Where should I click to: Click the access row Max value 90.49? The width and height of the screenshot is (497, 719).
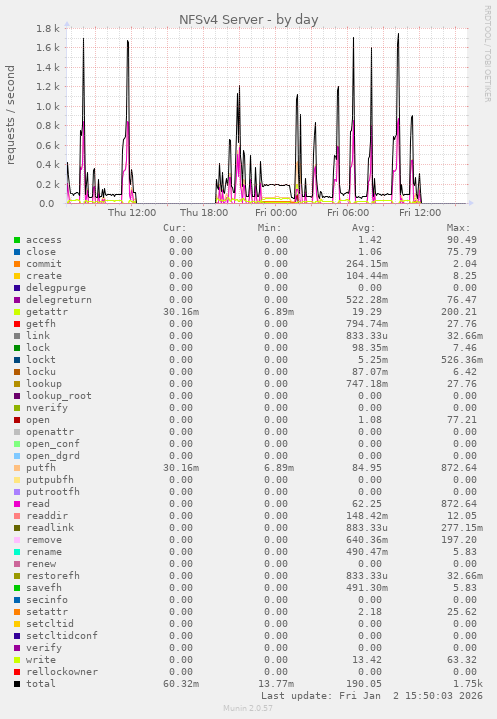(462, 240)
